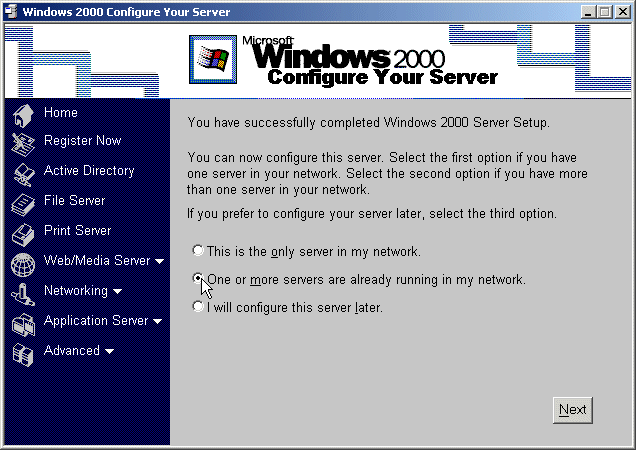Viewport: 636px width, 450px height.
Task: Expand the Advanced dropdown arrow
Action: pos(109,352)
